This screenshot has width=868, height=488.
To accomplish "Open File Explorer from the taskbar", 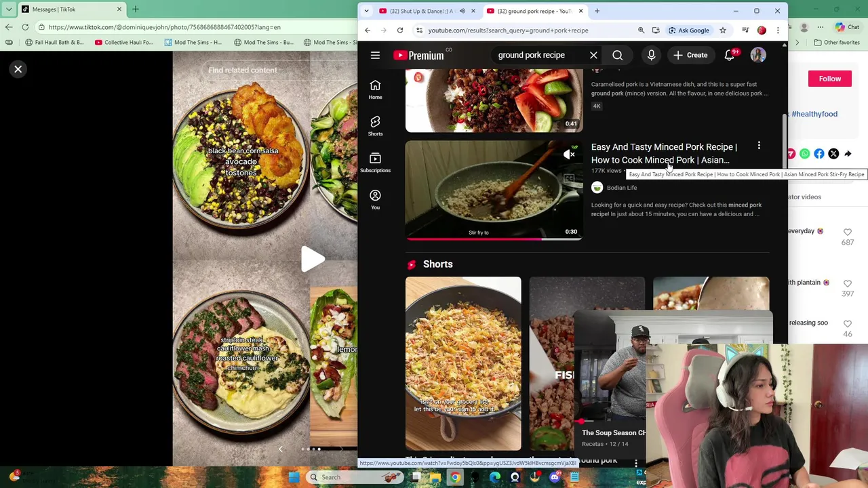I will [435, 477].
